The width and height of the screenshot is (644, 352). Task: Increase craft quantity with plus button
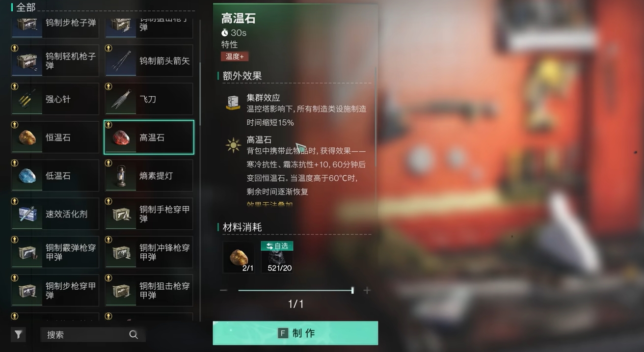[367, 291]
